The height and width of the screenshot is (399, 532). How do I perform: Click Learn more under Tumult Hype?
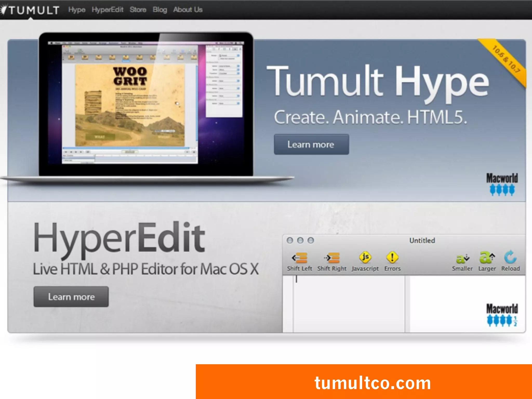coord(311,144)
